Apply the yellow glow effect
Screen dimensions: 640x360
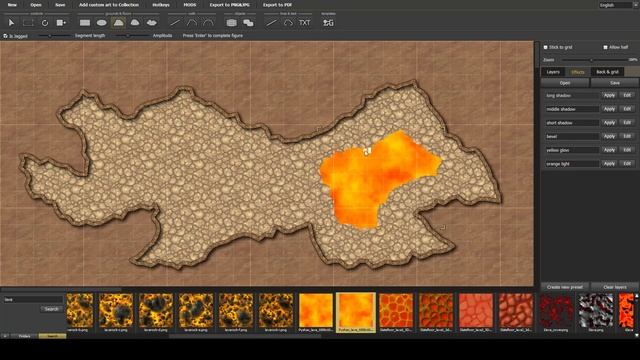click(x=609, y=150)
